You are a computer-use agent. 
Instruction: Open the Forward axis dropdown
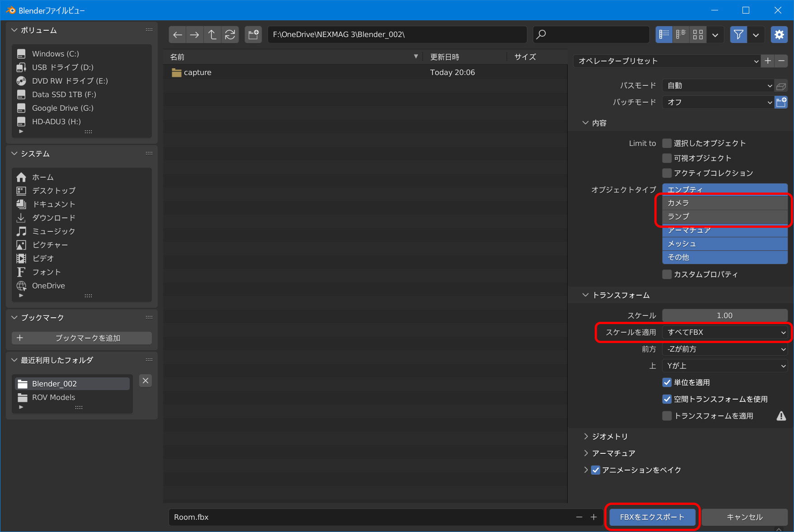point(725,349)
